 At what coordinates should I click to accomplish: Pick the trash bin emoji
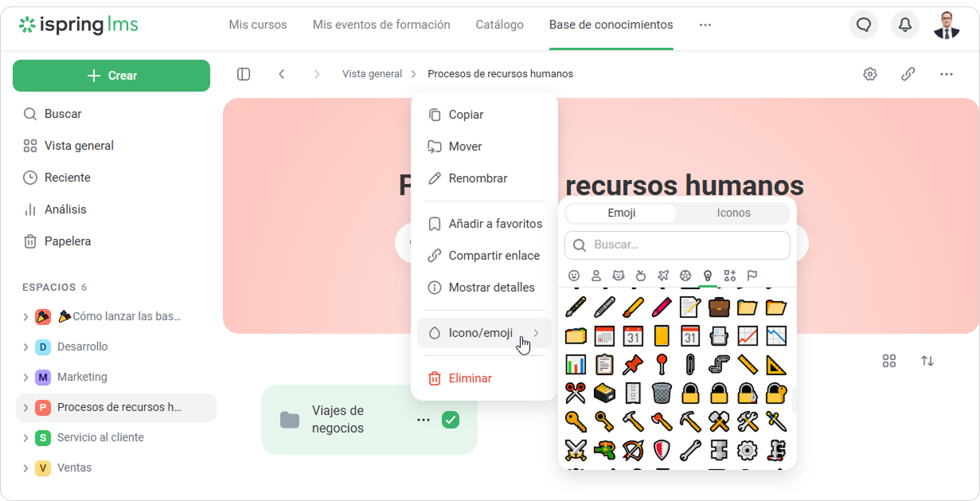point(662,393)
